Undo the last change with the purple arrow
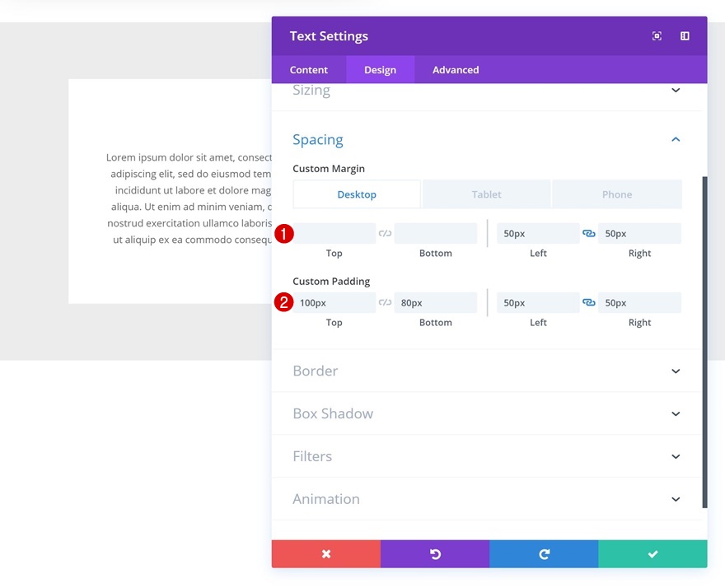The image size is (725, 588). click(435, 553)
